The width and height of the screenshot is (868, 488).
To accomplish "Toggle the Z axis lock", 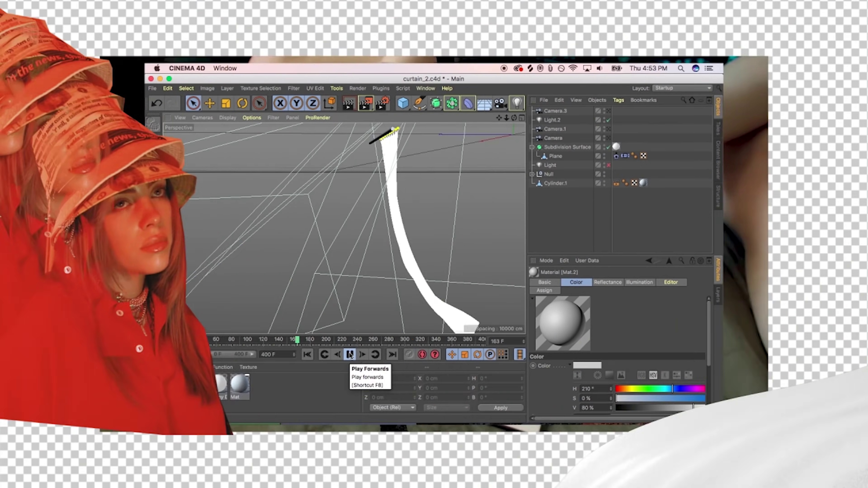I will [x=313, y=103].
